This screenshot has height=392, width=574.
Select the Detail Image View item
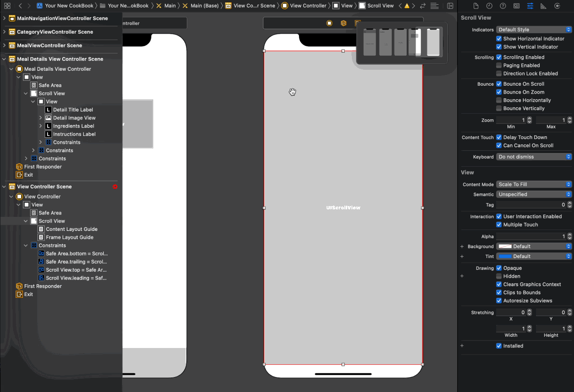click(x=74, y=118)
